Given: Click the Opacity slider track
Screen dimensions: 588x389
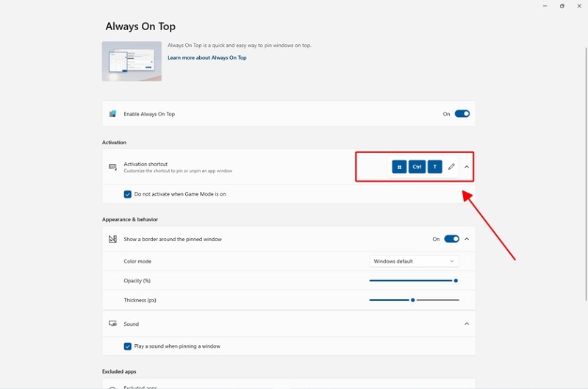Looking at the screenshot, I should coord(412,280).
